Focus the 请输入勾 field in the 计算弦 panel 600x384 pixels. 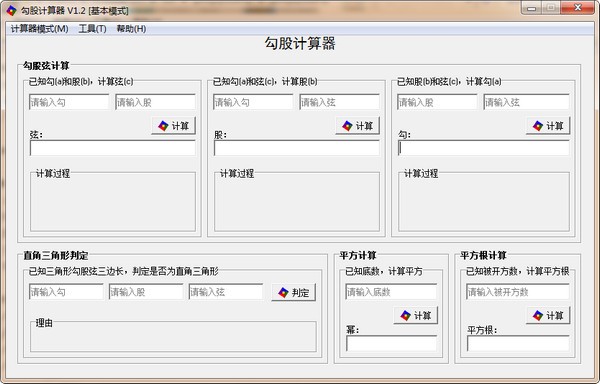69,102
